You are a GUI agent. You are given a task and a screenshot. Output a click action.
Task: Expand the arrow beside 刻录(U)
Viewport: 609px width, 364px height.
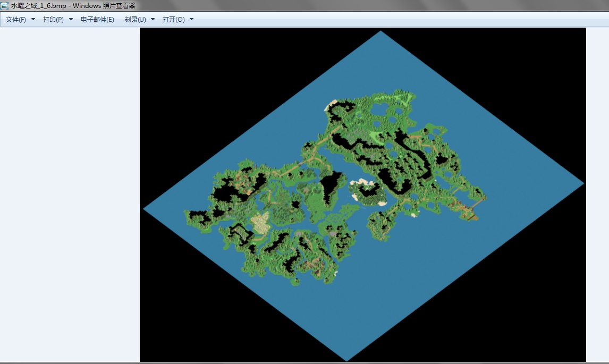pos(153,20)
